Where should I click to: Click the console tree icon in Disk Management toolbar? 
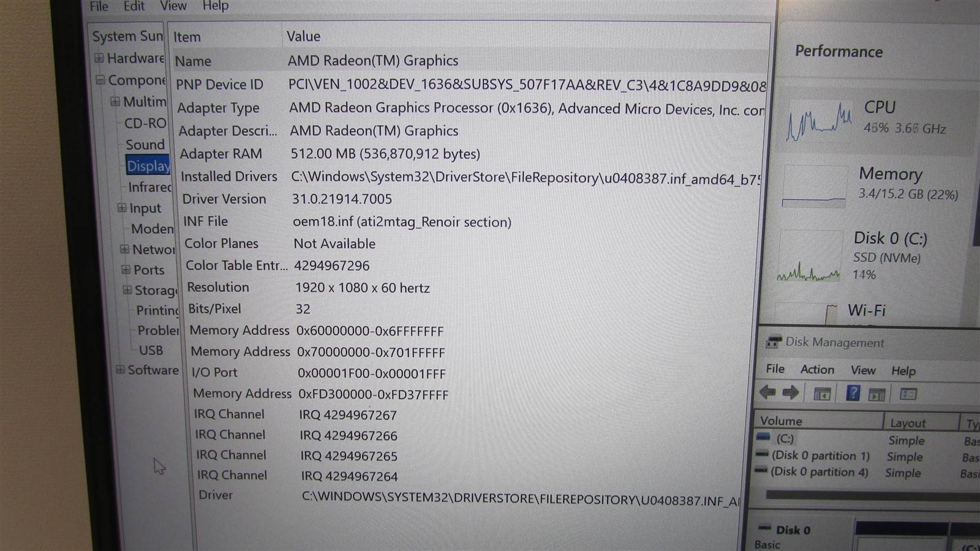tap(822, 394)
